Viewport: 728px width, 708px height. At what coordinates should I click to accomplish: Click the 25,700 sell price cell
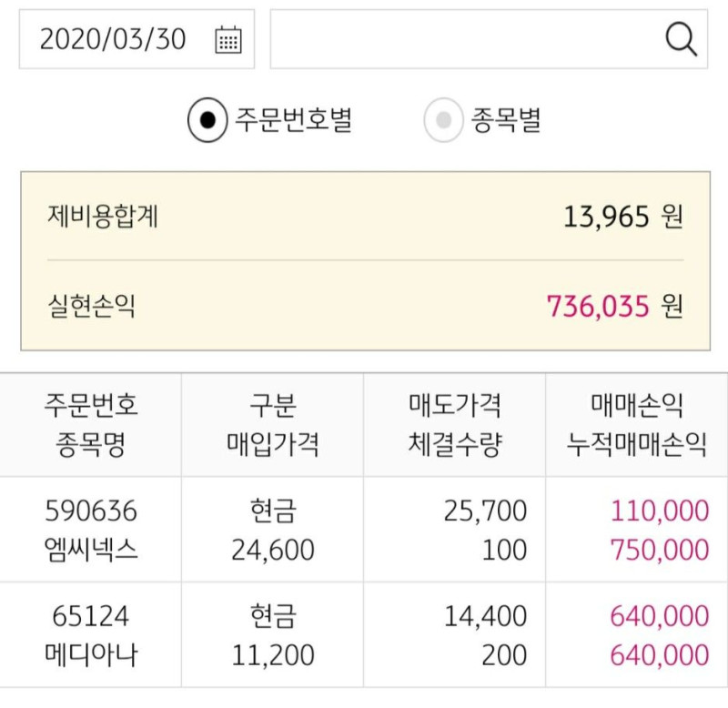click(485, 511)
